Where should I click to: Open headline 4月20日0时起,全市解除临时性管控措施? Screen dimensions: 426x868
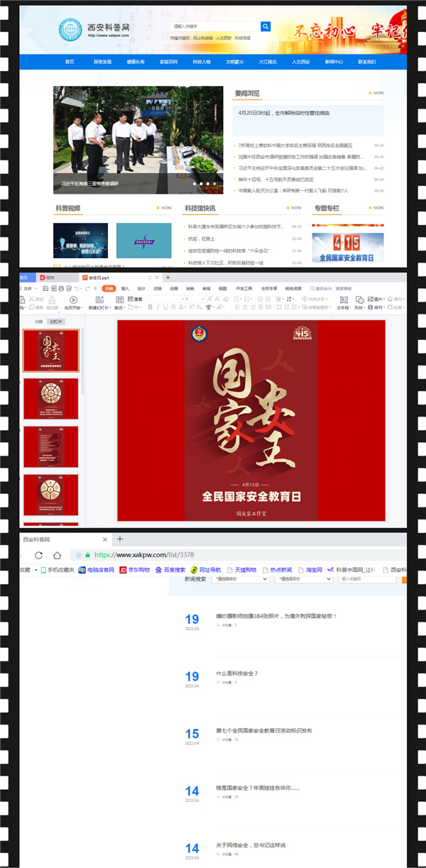coord(284,114)
